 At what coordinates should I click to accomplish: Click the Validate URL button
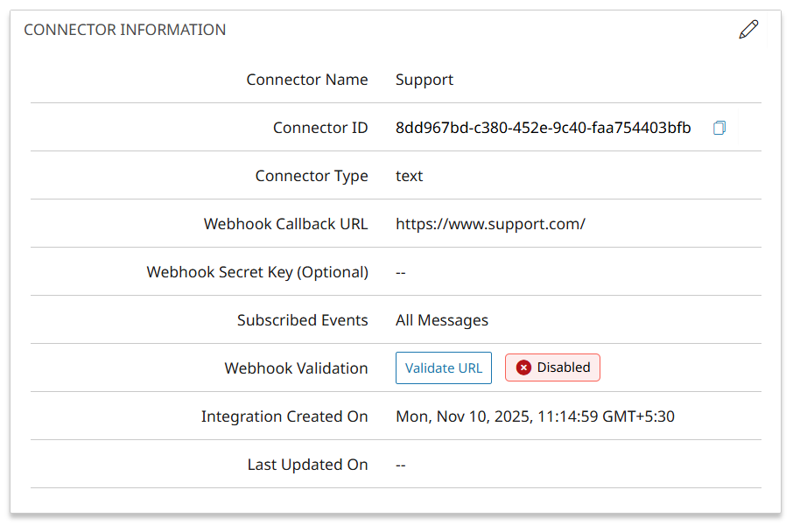444,368
